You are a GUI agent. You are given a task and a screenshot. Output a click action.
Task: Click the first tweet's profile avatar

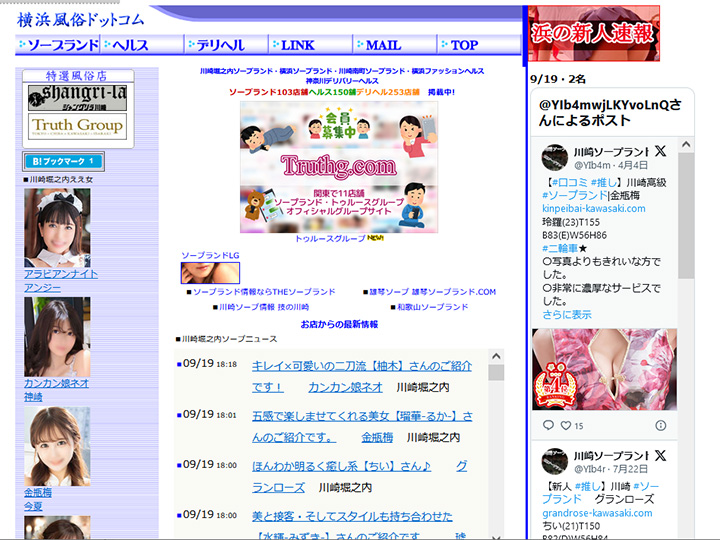[555, 157]
